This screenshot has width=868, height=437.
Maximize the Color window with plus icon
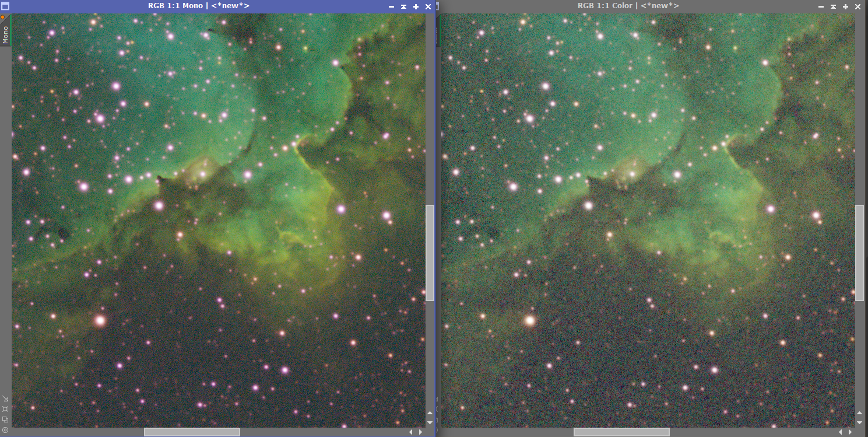845,6
